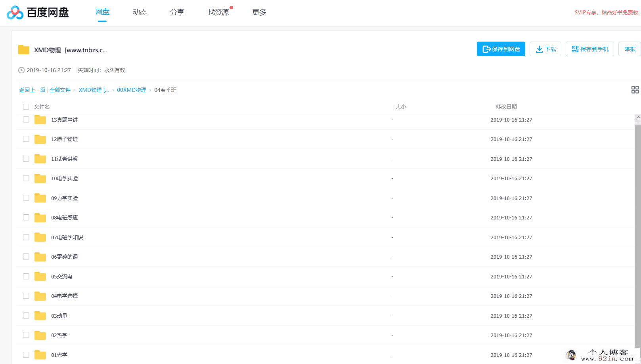Click the clock icon beside share date
The width and height of the screenshot is (641, 364).
(21, 70)
